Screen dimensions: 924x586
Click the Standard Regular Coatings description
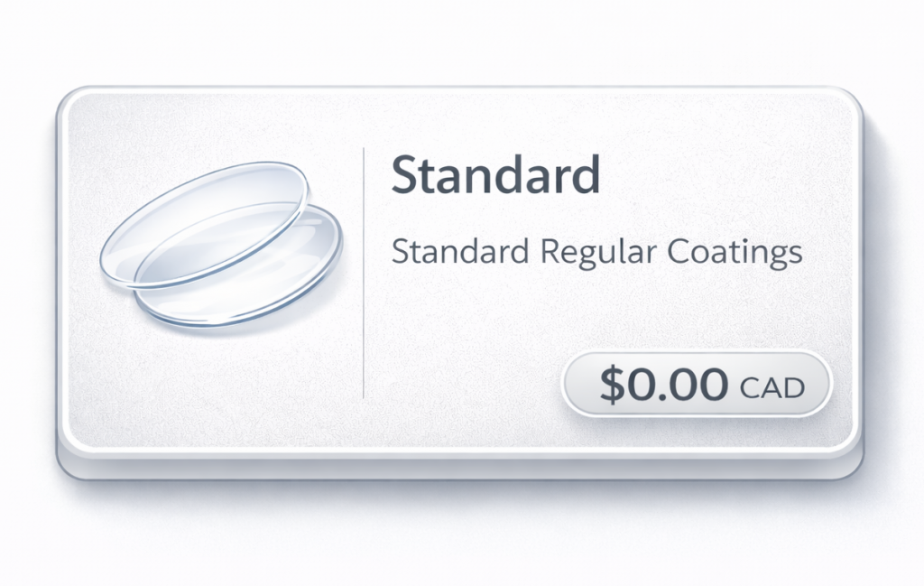[596, 252]
